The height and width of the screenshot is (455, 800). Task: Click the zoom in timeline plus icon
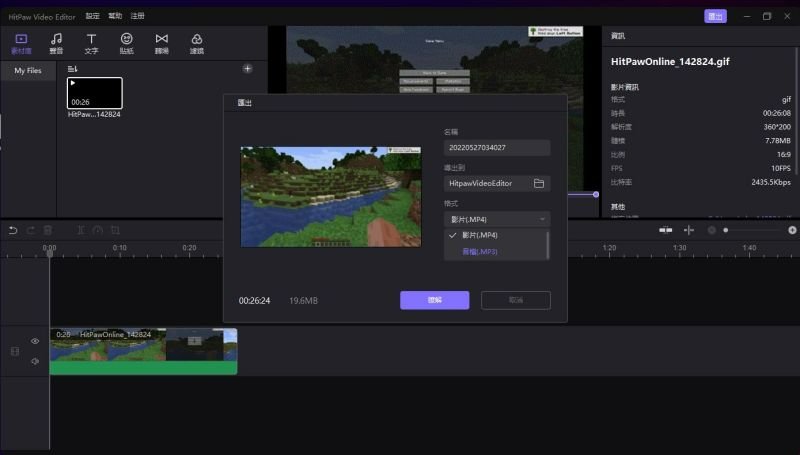coord(792,230)
